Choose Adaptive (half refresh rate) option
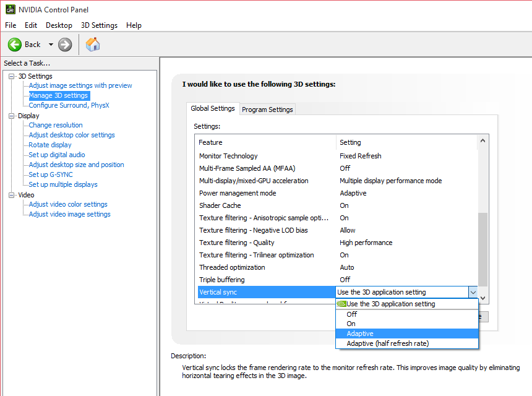532x396 pixels. click(387, 343)
